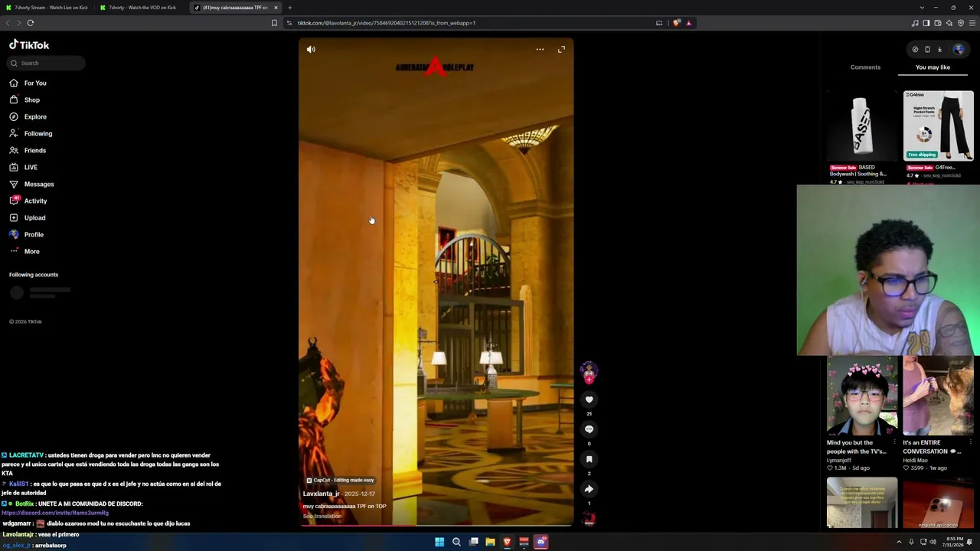The width and height of the screenshot is (980, 551).
Task: Switch to the 7shorty Stream Kick tab
Action: point(47,8)
